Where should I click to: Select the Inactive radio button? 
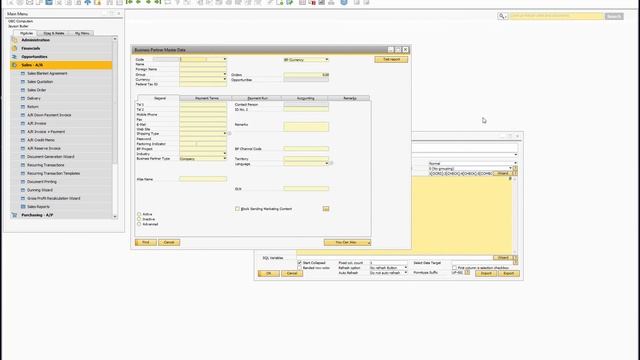click(x=139, y=219)
